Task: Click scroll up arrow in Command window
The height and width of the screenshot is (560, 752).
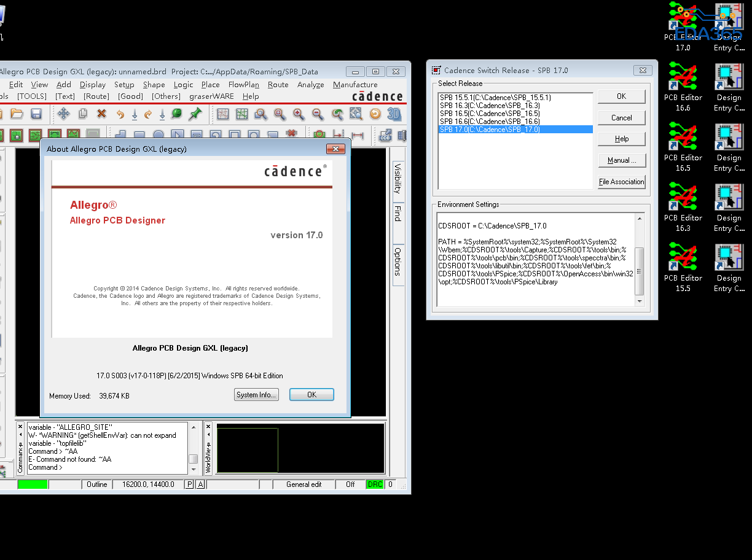Action: coord(194,427)
